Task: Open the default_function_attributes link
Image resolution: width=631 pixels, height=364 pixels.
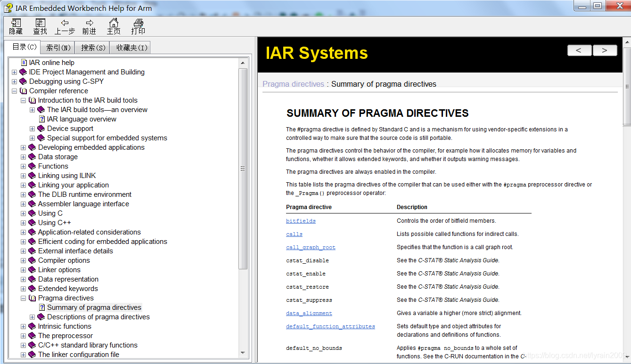Action: [330, 326]
